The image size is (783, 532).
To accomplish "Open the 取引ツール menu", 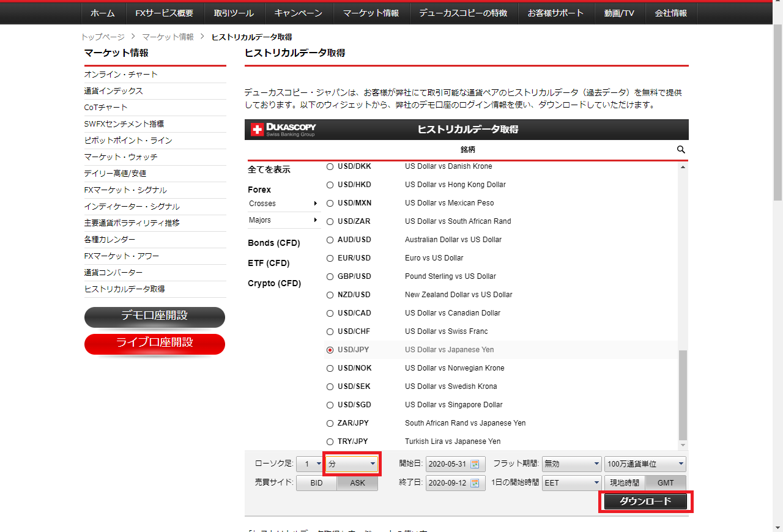I will pos(234,12).
